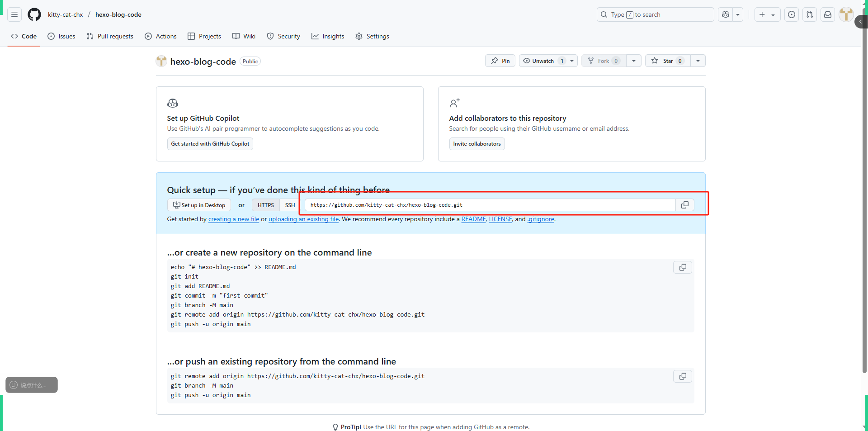Viewport: 868px width, 431px height.
Task: Switch to the Code tab
Action: (24, 36)
